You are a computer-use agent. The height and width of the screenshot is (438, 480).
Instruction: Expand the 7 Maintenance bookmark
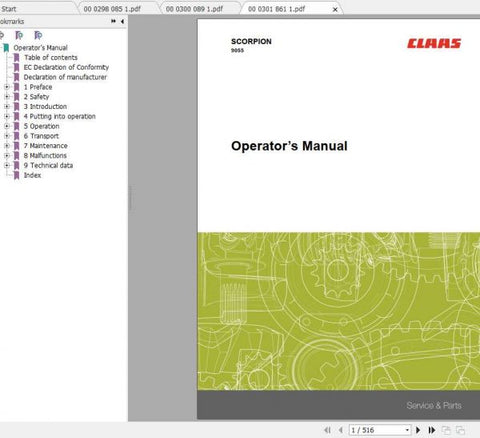[x=7, y=146]
